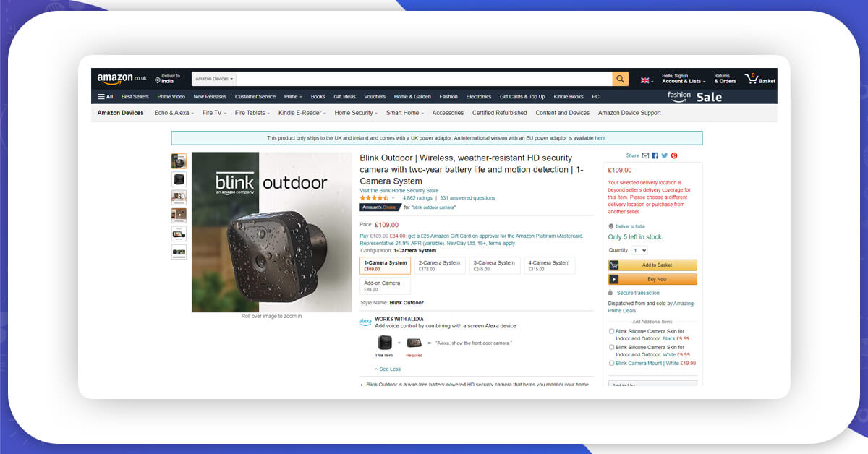Click the star rating icons
Screen dimensions: 868x454
tap(374, 198)
